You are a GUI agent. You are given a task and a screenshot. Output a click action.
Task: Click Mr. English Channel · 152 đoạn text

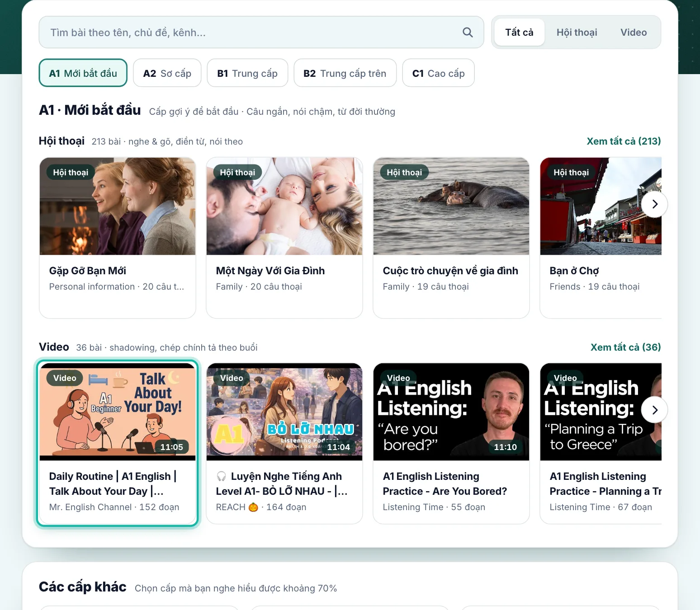click(114, 507)
